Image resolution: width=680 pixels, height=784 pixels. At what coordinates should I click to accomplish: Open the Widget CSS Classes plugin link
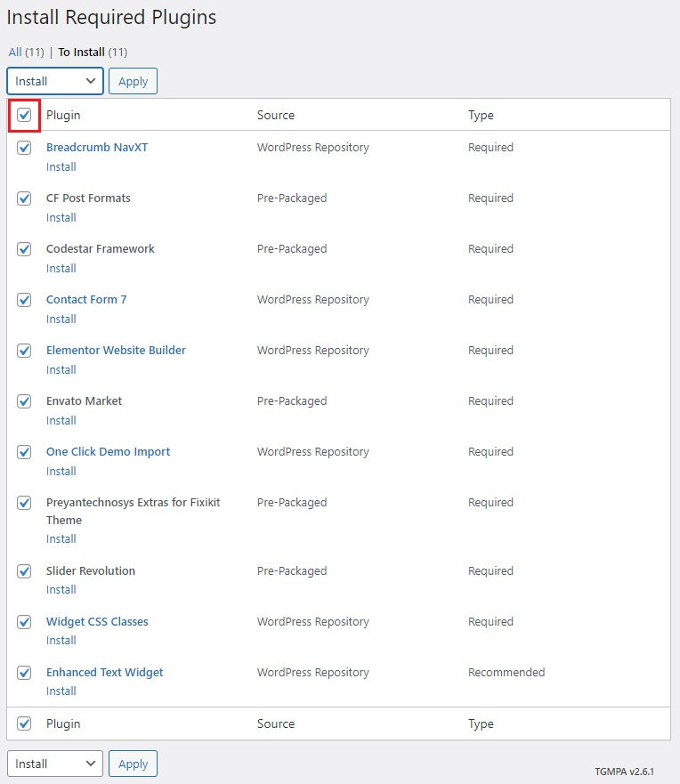(x=97, y=621)
